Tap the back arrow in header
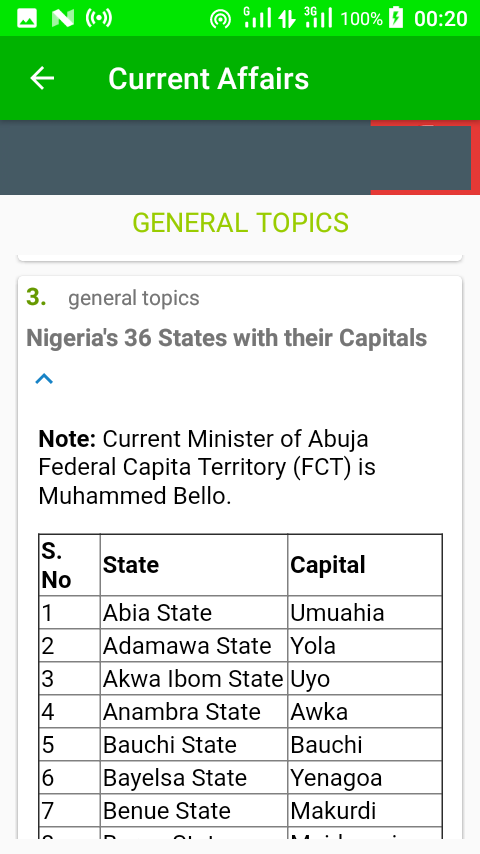 (x=42, y=78)
